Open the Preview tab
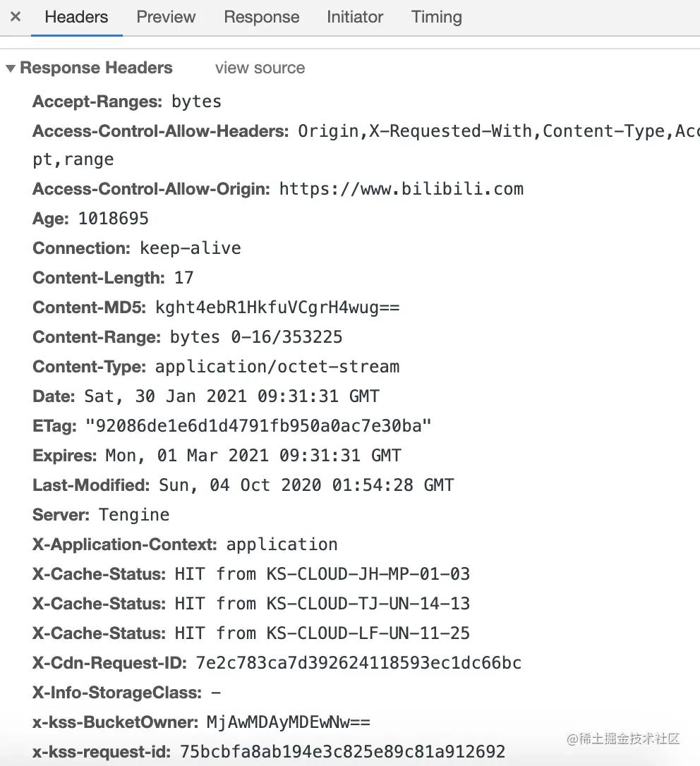This screenshot has height=766, width=700. click(166, 17)
